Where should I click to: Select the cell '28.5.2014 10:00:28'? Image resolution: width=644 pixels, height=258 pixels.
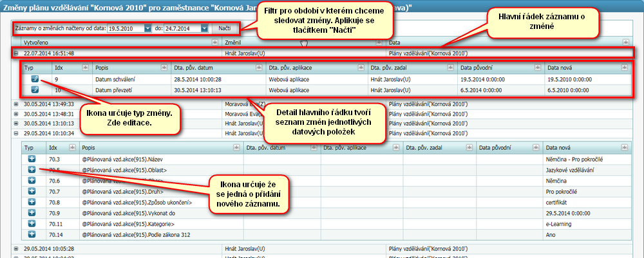[218, 80]
